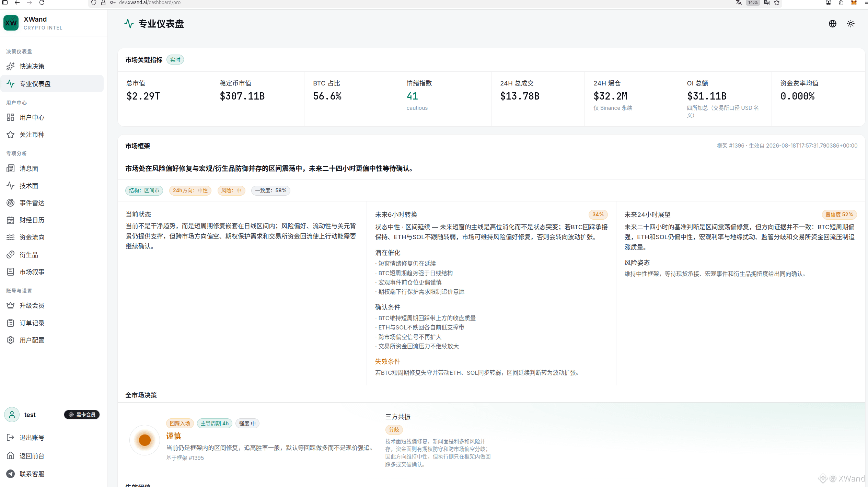Open 订单记录 clipboard icon in sidebar

coord(11,323)
